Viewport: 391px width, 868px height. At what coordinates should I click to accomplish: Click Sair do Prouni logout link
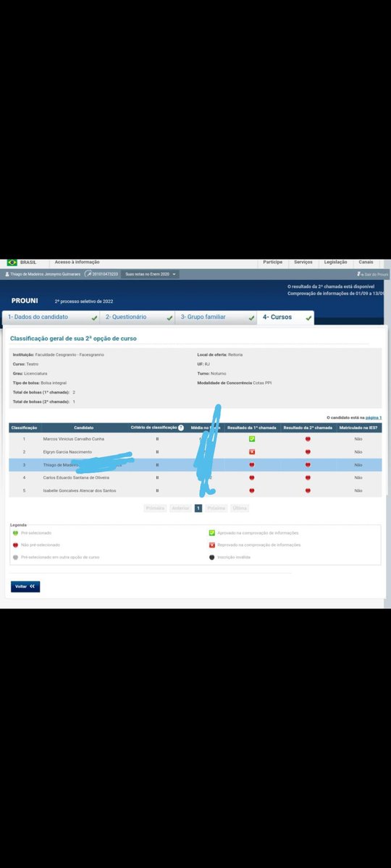373,274
